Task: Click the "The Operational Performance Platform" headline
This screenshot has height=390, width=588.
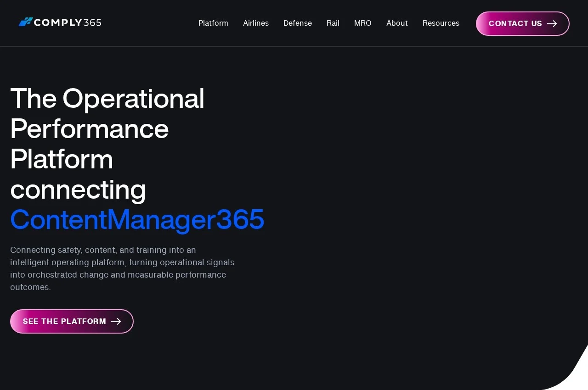Action: coord(107,144)
